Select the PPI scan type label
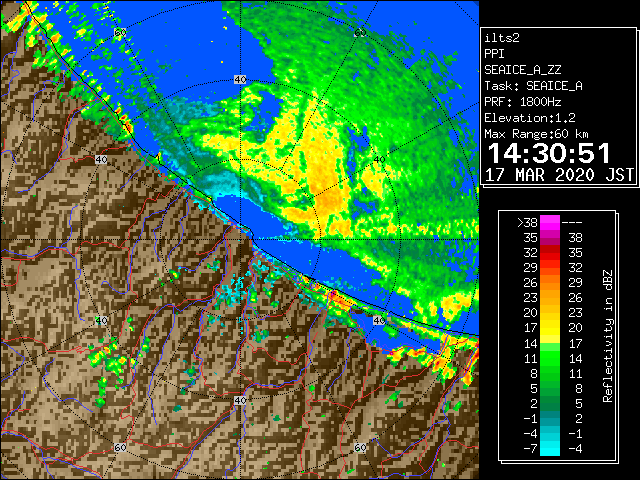 [x=494, y=54]
